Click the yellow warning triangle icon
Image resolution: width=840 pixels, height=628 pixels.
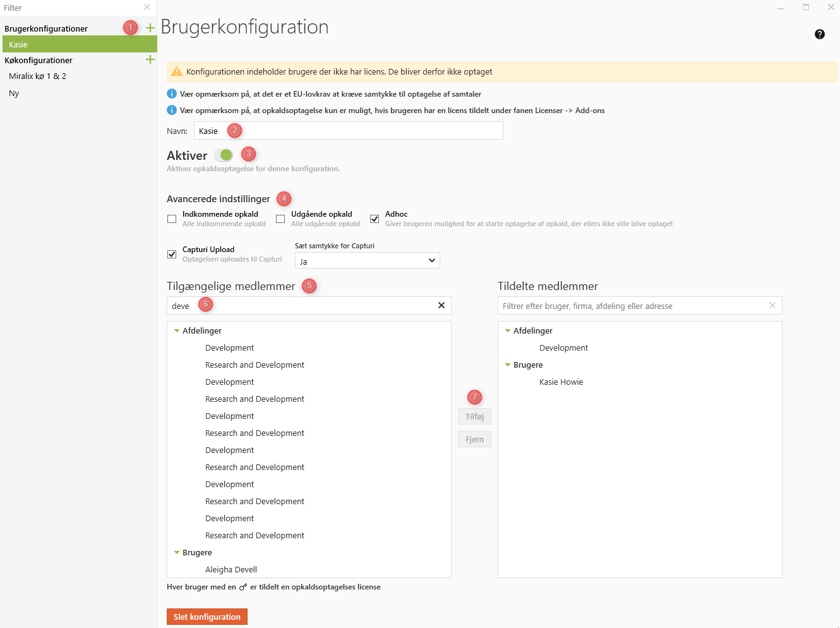(177, 71)
